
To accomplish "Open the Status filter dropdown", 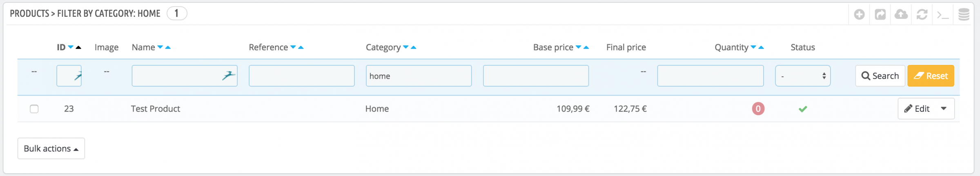I will [x=803, y=76].
